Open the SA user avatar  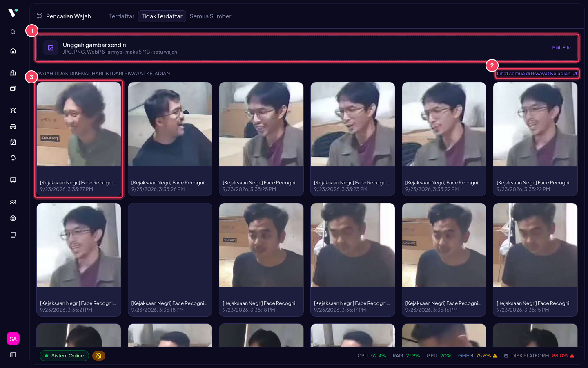point(13,339)
